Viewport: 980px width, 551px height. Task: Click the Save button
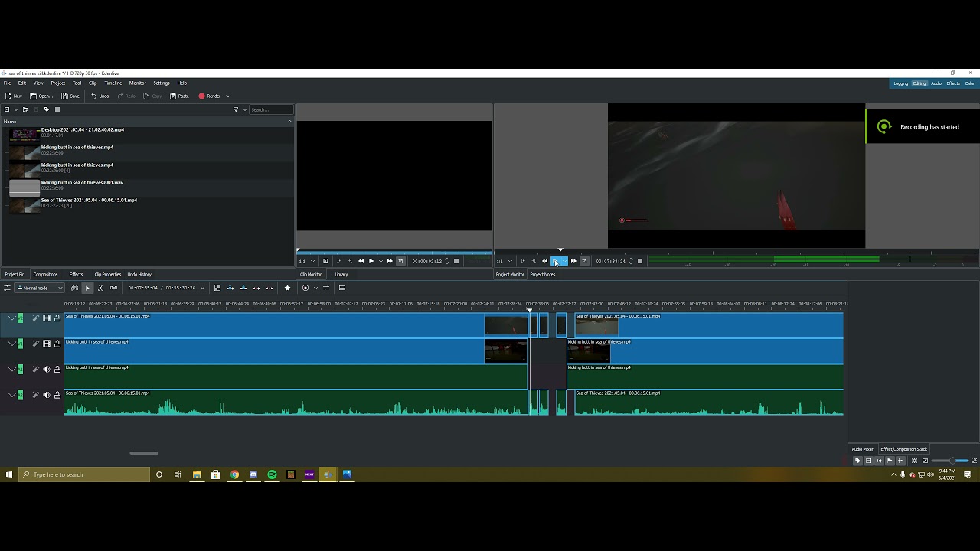[x=70, y=96]
